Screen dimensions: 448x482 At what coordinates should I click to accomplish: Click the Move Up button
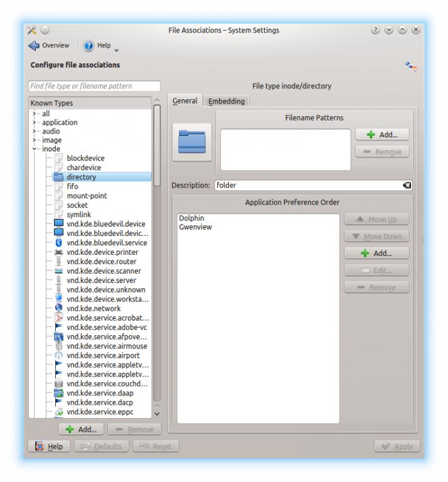point(376,219)
